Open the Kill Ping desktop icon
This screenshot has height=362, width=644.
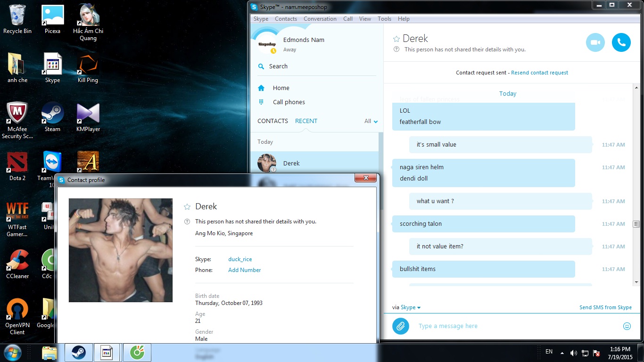pyautogui.click(x=88, y=68)
